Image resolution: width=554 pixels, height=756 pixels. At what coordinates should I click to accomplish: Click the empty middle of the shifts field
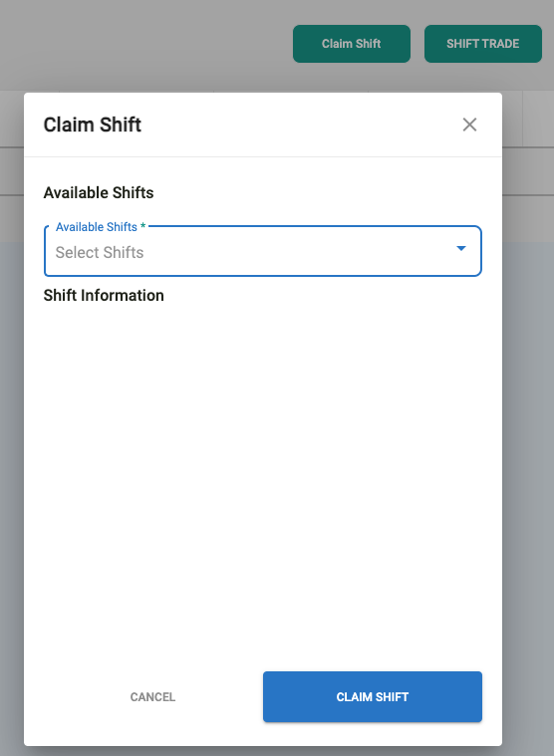click(299, 252)
